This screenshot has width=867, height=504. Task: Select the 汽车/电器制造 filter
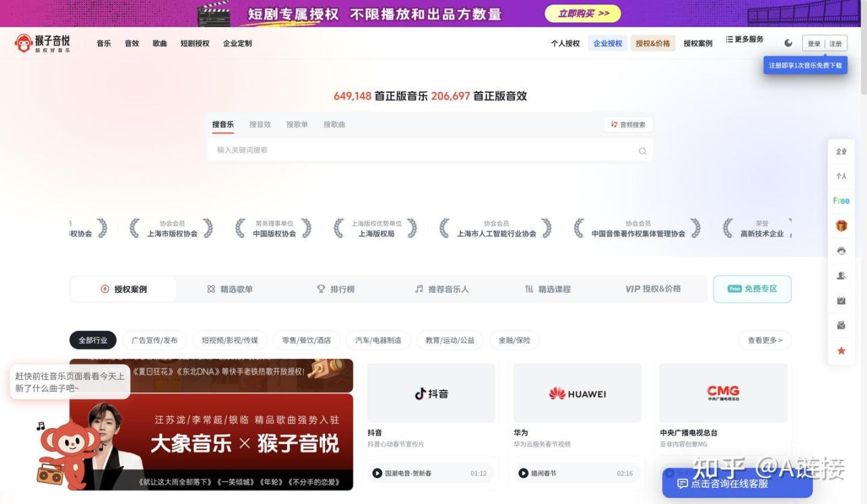pos(379,340)
